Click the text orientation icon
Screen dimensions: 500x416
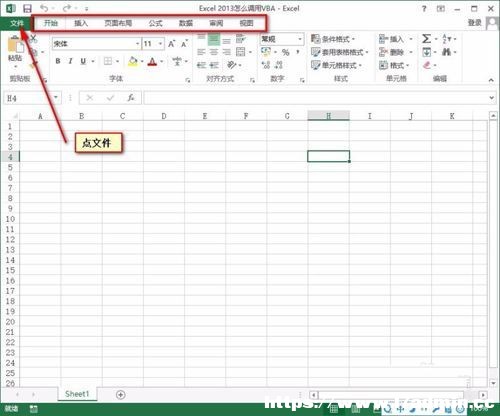click(x=232, y=64)
